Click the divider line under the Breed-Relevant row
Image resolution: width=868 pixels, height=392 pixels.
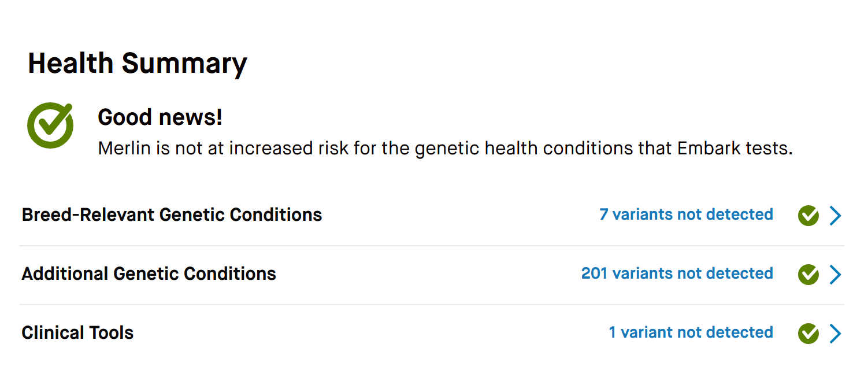432,246
